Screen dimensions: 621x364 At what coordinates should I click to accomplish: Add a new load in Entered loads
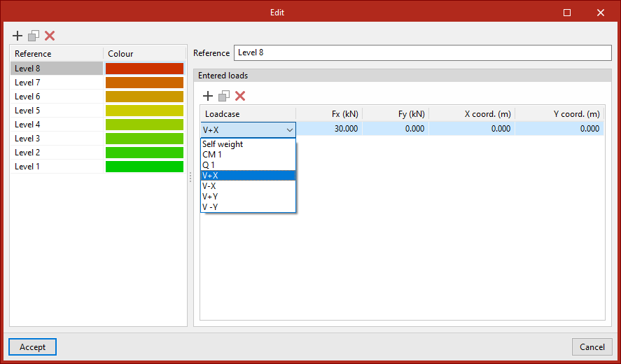[208, 96]
